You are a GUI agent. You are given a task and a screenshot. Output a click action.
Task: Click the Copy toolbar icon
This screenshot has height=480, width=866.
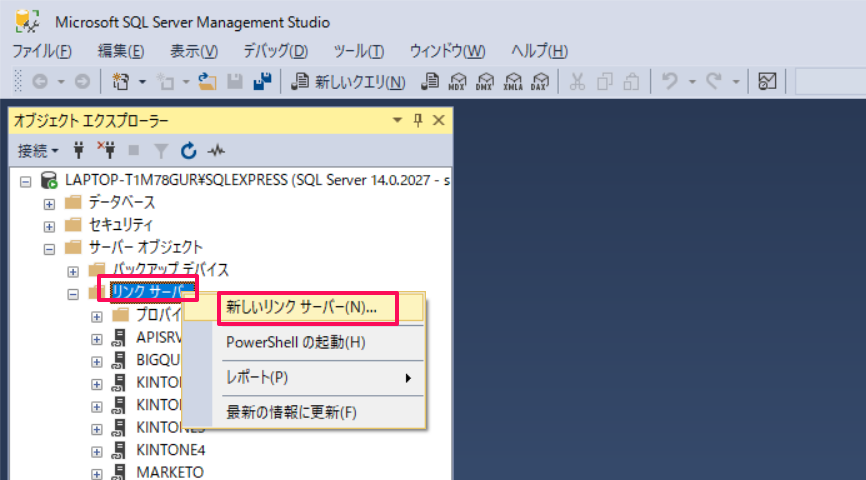click(605, 82)
